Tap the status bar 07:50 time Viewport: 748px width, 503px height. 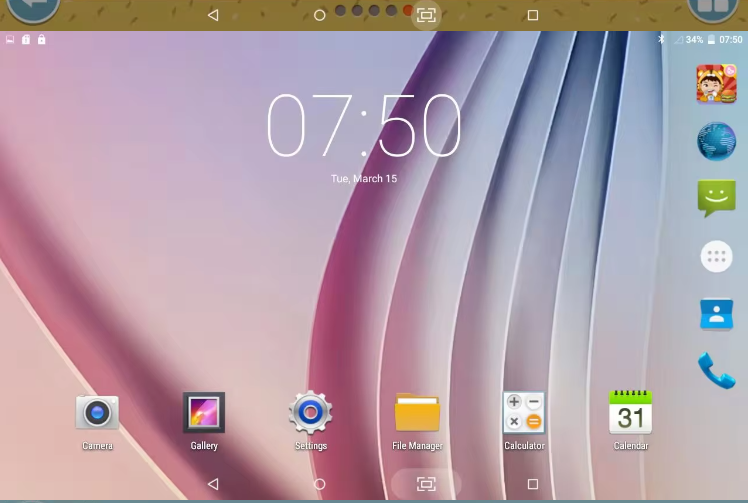click(x=730, y=40)
